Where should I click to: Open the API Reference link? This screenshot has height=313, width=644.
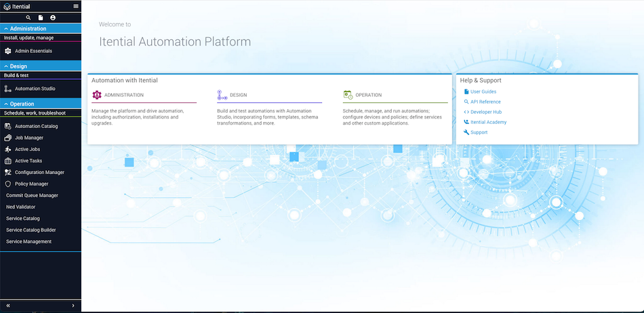(x=485, y=102)
